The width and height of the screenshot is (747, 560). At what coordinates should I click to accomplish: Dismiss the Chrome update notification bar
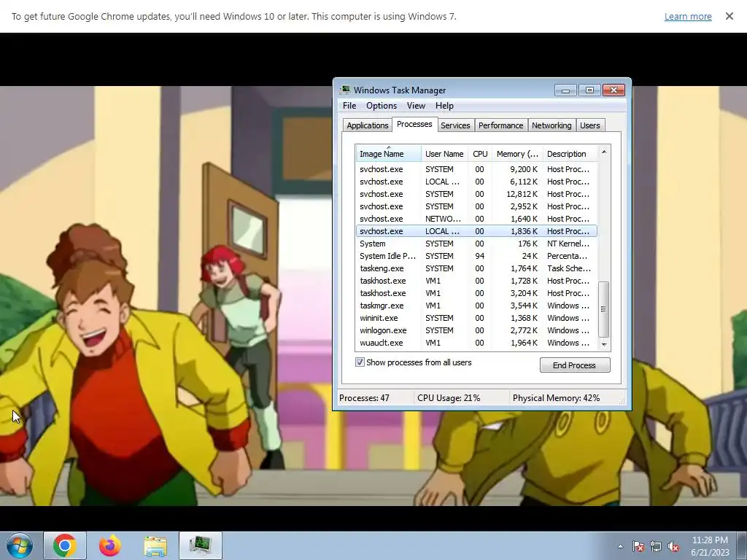pos(729,16)
